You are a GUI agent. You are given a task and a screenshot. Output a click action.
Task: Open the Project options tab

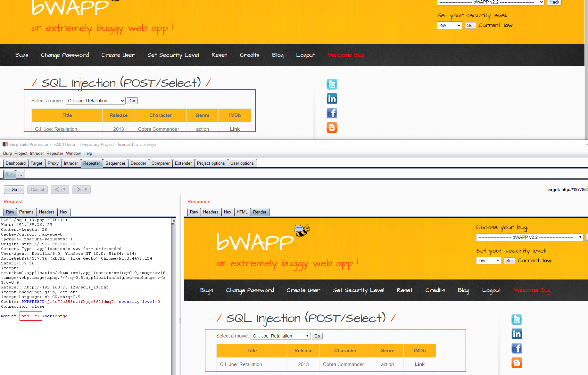pos(211,163)
